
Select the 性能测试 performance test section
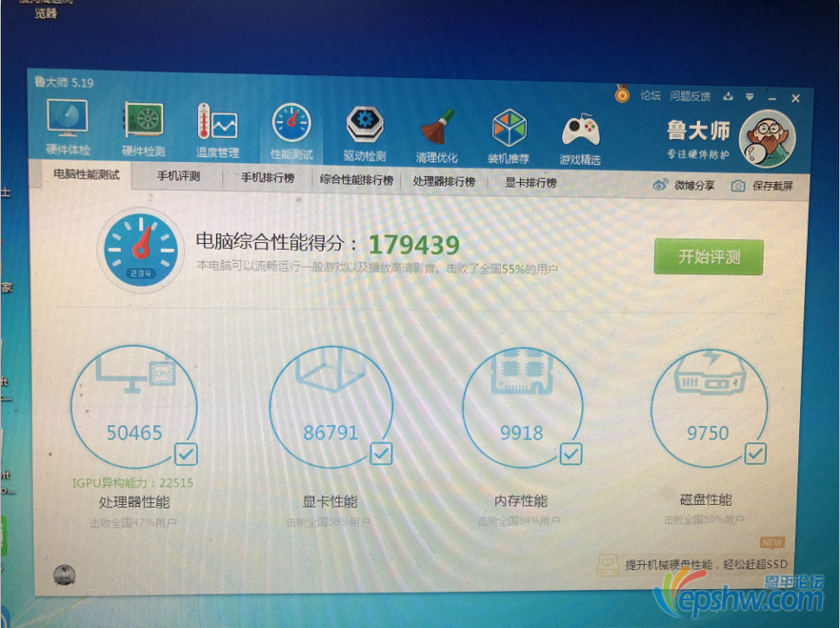pos(291,132)
